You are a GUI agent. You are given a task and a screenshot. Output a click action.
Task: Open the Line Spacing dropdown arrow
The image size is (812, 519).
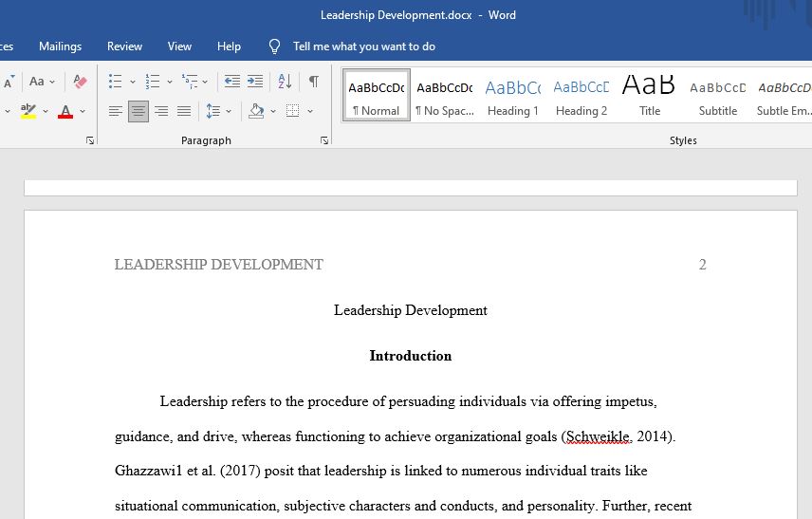point(229,111)
